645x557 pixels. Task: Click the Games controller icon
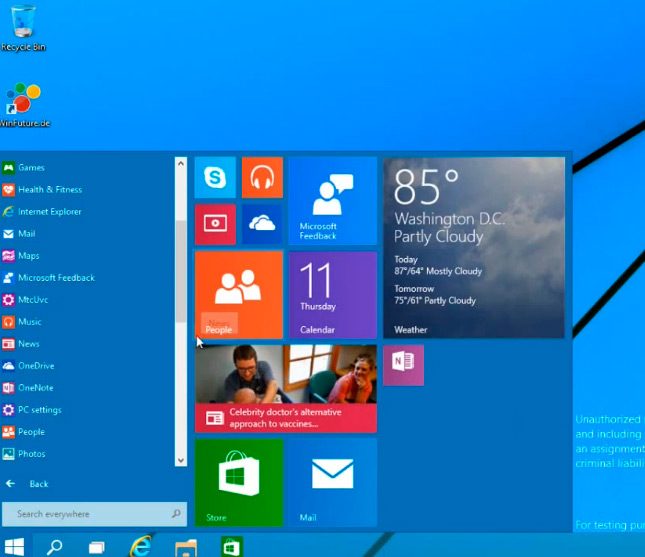pyautogui.click(x=8, y=167)
